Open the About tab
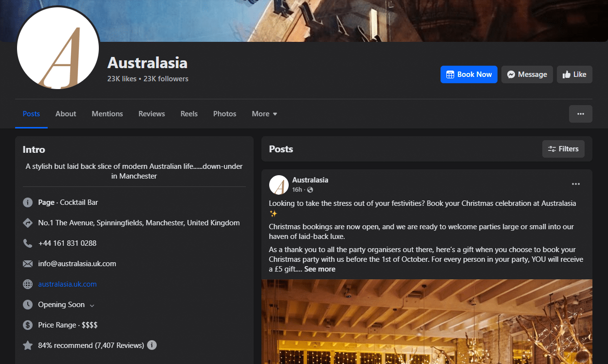This screenshot has height=364, width=608. tap(66, 114)
